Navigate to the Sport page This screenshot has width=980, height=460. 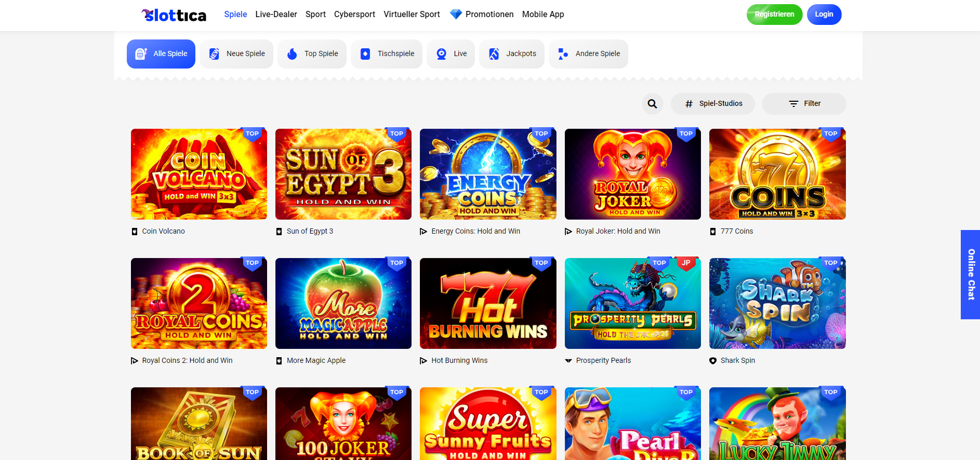[316, 15]
